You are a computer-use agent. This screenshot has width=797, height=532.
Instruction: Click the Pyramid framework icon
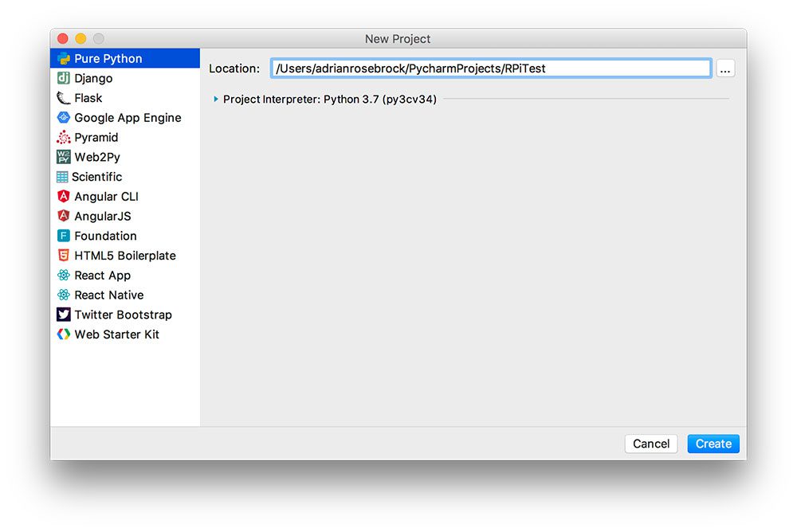point(64,137)
